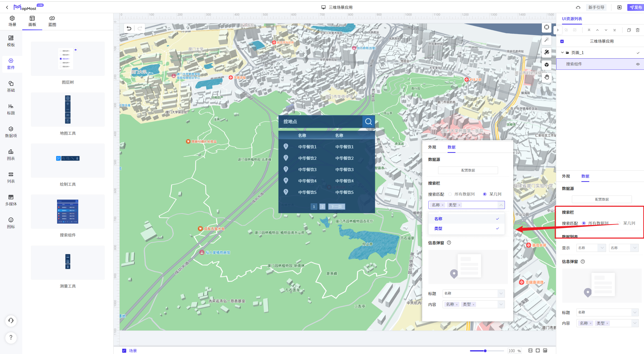644x354 pixels.
Task: Select 所有数据列 radio in right panel
Action: pyautogui.click(x=584, y=223)
